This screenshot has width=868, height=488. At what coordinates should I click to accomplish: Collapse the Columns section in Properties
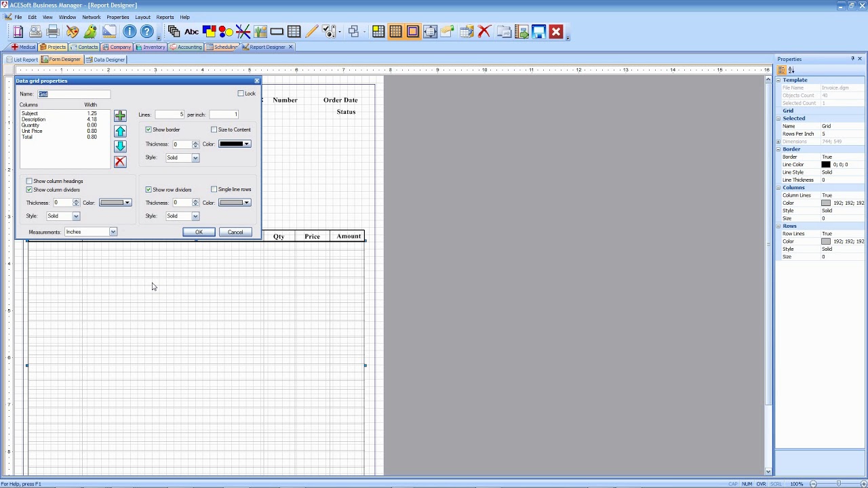tap(778, 188)
